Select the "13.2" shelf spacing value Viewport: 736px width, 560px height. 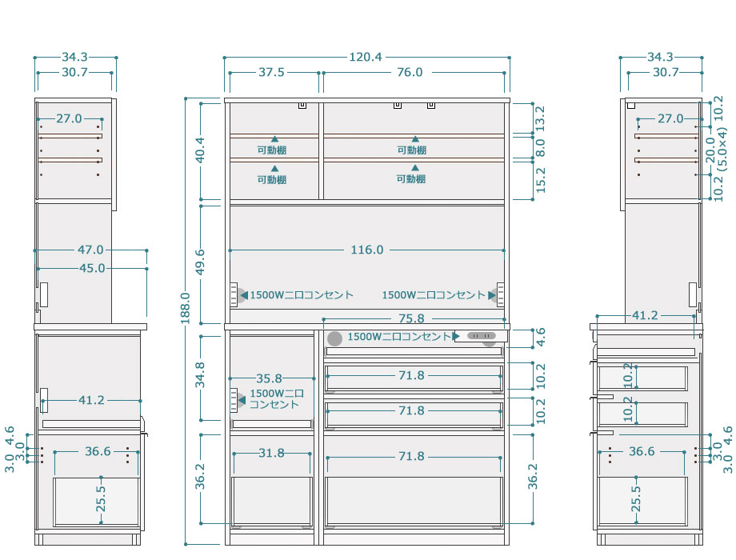540,118
